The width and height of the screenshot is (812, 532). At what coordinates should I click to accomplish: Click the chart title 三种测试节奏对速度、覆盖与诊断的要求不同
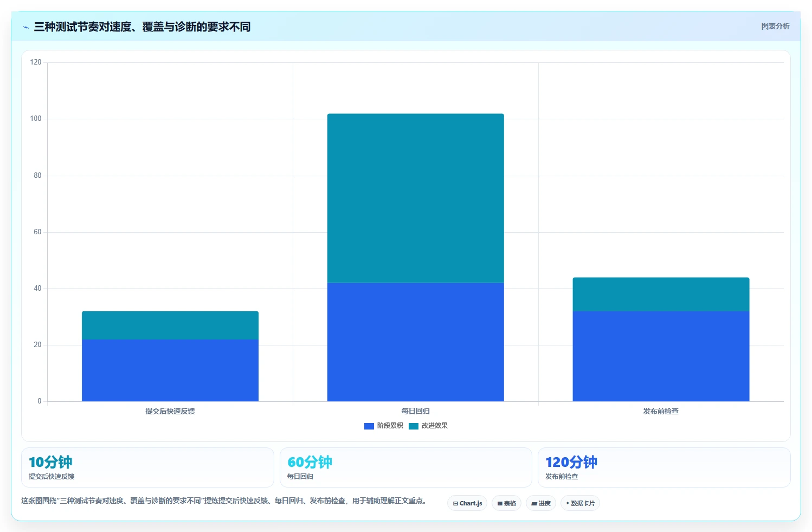click(142, 27)
